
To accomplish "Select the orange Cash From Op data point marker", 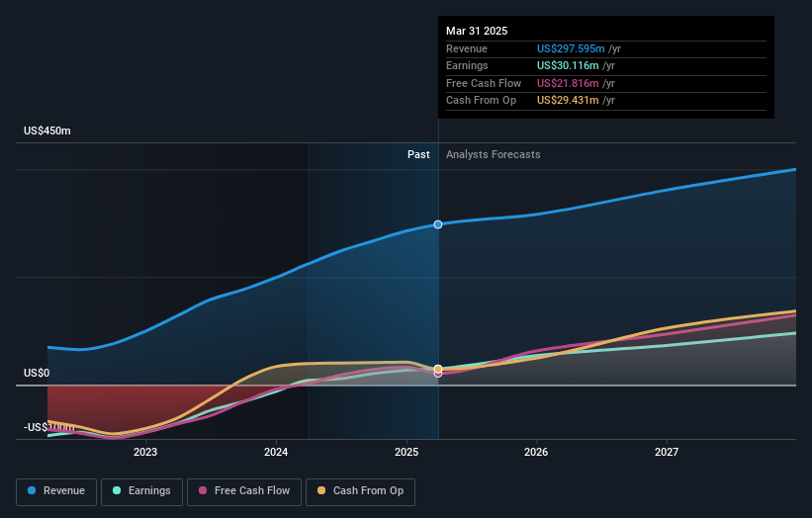I will coord(438,369).
